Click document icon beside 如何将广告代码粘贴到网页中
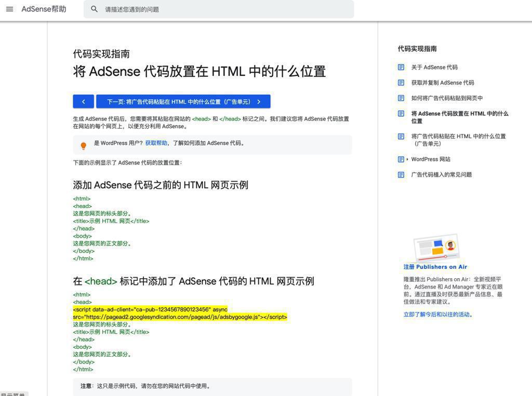This screenshot has height=396, width=532. coord(401,98)
